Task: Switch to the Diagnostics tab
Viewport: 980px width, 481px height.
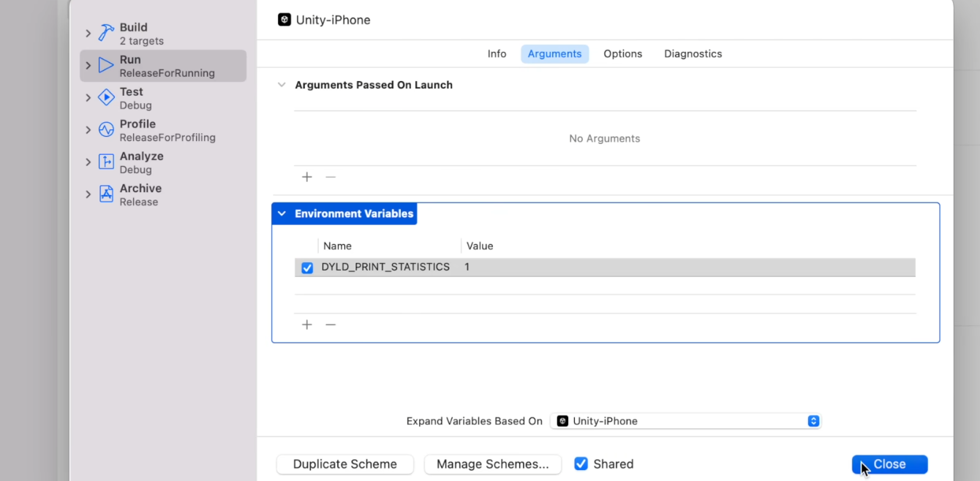Action: [693, 53]
